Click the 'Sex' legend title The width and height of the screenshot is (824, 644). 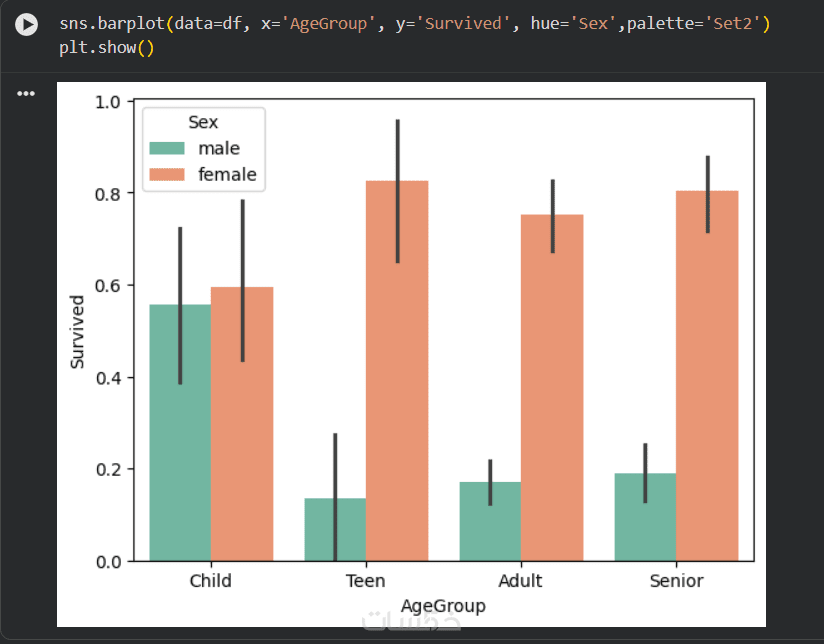tap(203, 122)
